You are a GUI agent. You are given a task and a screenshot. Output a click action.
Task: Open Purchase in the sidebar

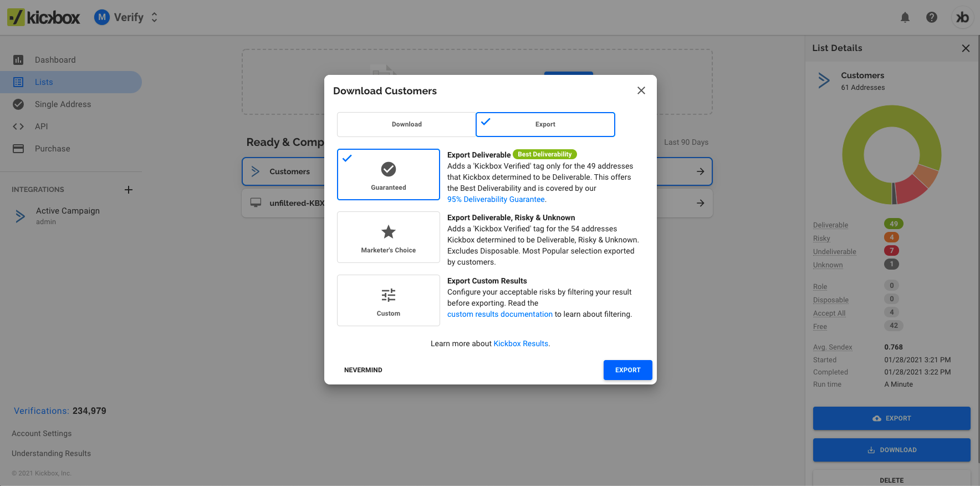pyautogui.click(x=71, y=149)
